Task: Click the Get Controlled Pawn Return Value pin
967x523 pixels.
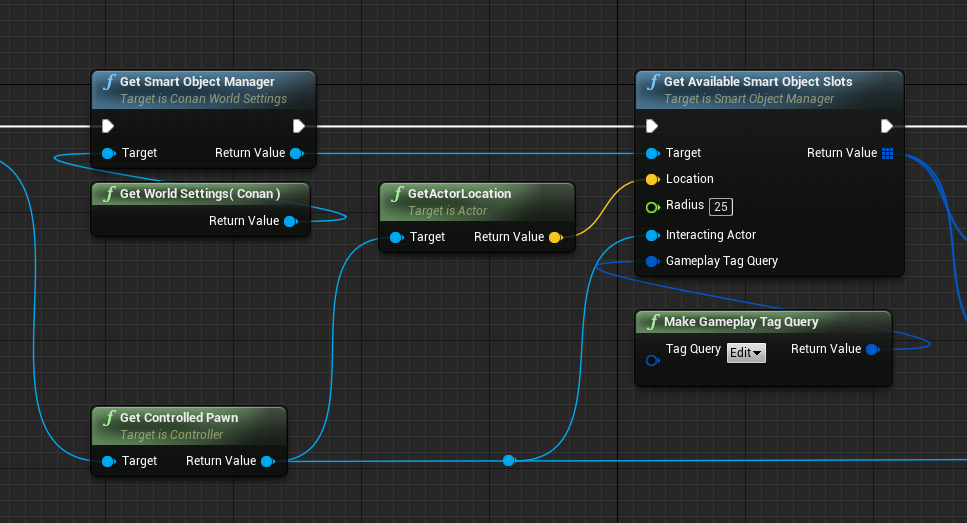Action: 267,461
